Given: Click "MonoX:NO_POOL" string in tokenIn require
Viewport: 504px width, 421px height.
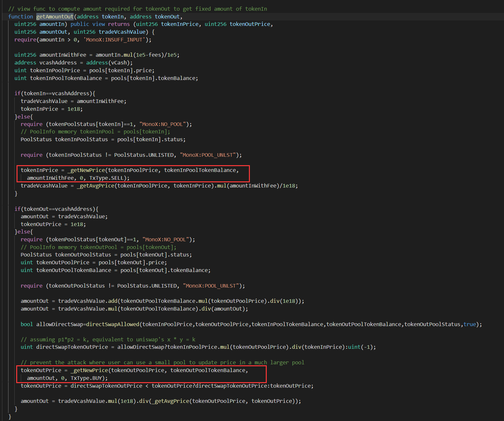Looking at the screenshot, I should pyautogui.click(x=163, y=124).
